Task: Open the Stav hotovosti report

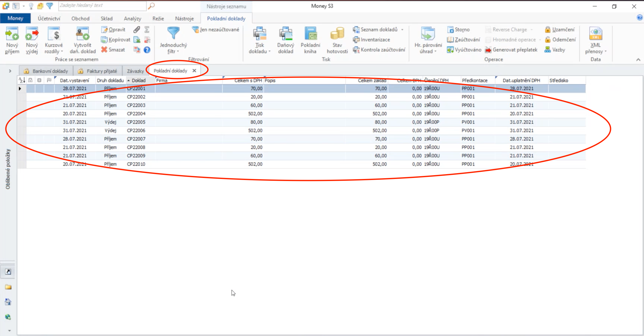Action: click(337, 40)
